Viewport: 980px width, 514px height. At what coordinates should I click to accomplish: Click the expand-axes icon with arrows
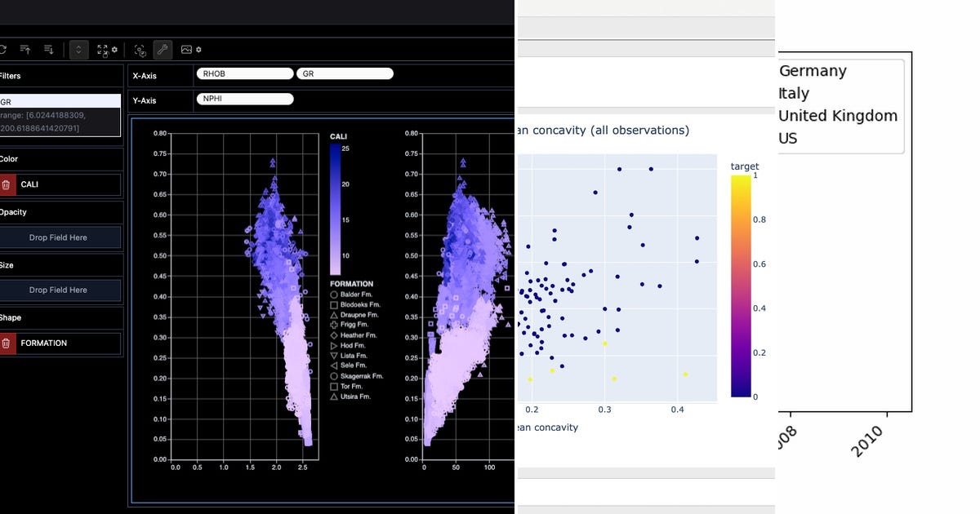click(102, 49)
